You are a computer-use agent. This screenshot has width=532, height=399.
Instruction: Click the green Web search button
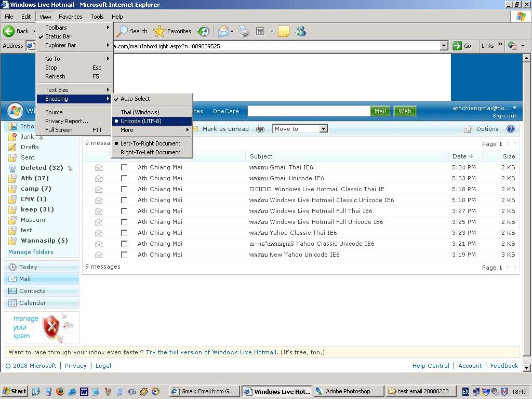pyautogui.click(x=405, y=111)
